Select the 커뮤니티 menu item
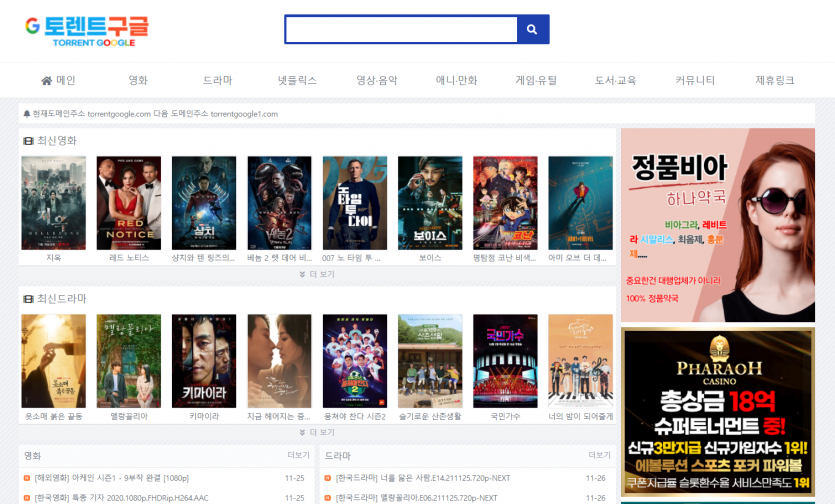The width and height of the screenshot is (835, 504). pyautogui.click(x=695, y=80)
